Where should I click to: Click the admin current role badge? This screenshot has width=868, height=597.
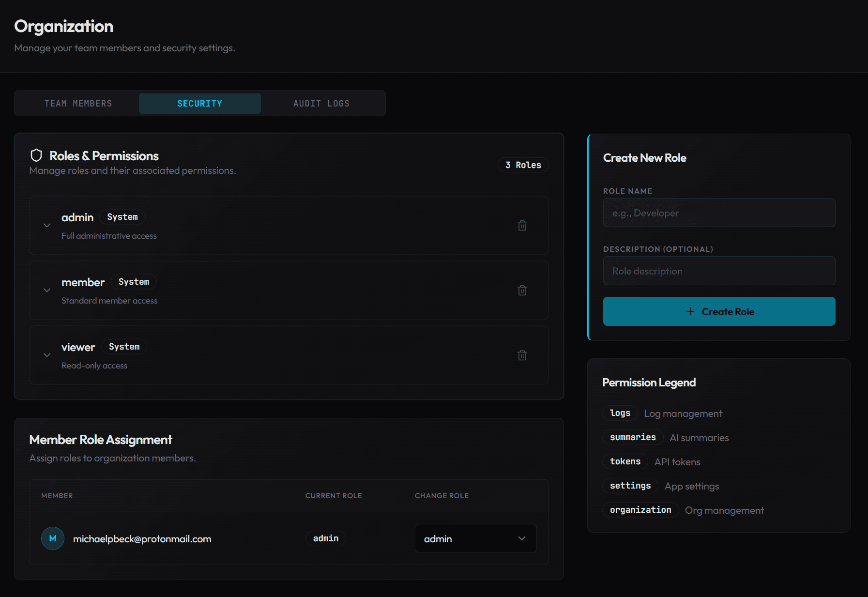[x=325, y=538]
